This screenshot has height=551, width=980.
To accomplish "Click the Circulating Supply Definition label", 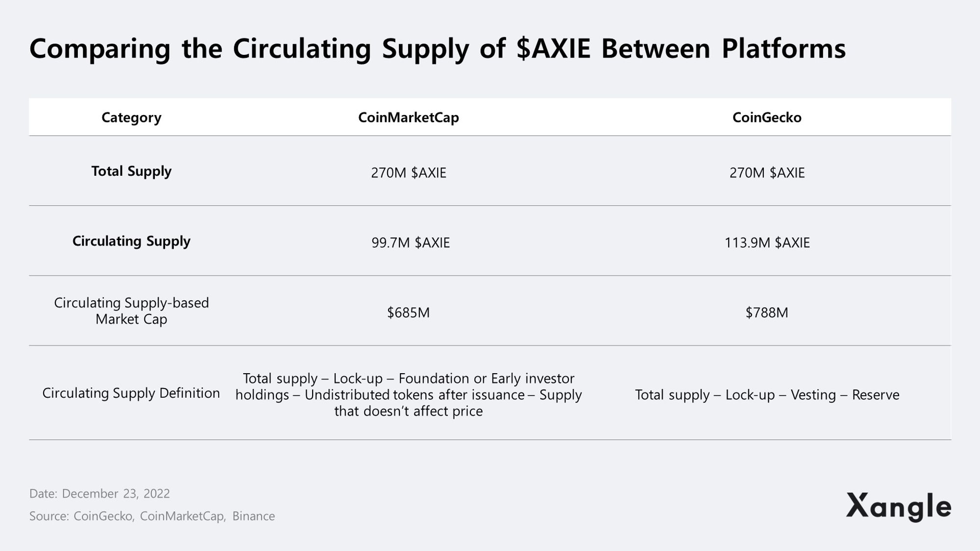I will (x=131, y=393).
